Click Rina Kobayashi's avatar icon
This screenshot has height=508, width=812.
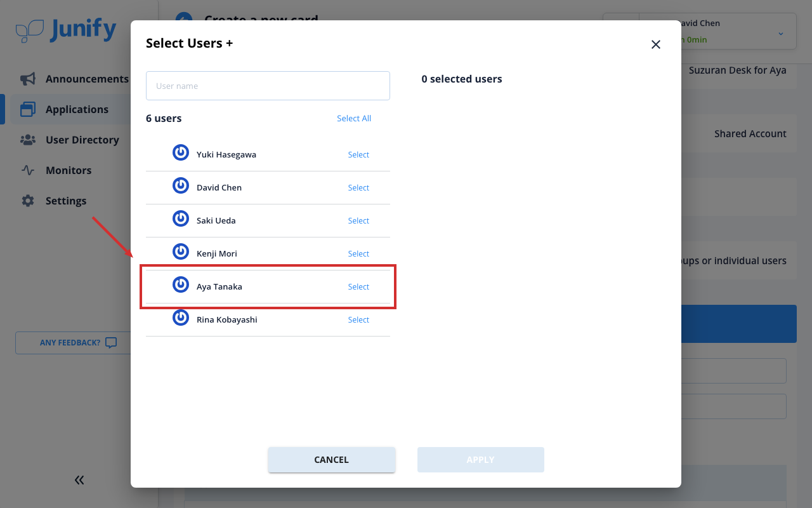(x=181, y=317)
